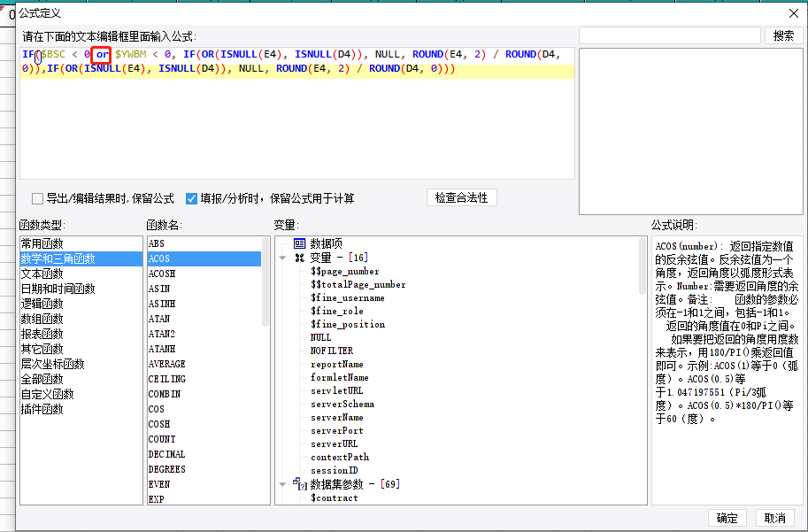Select $fine_username variable in tree
The height and width of the screenshot is (532, 808).
click(x=347, y=298)
